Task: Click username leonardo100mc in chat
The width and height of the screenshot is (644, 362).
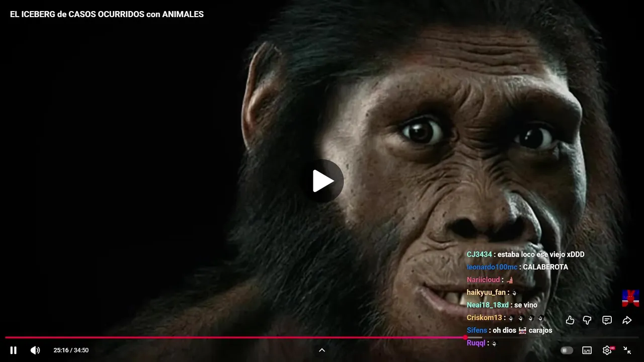Action: pyautogui.click(x=492, y=267)
